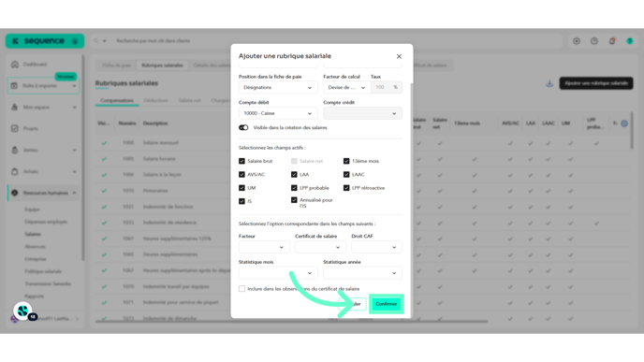The width and height of the screenshot is (644, 362).
Task: Click the download icon near Rubriques salariales
Action: [x=549, y=83]
